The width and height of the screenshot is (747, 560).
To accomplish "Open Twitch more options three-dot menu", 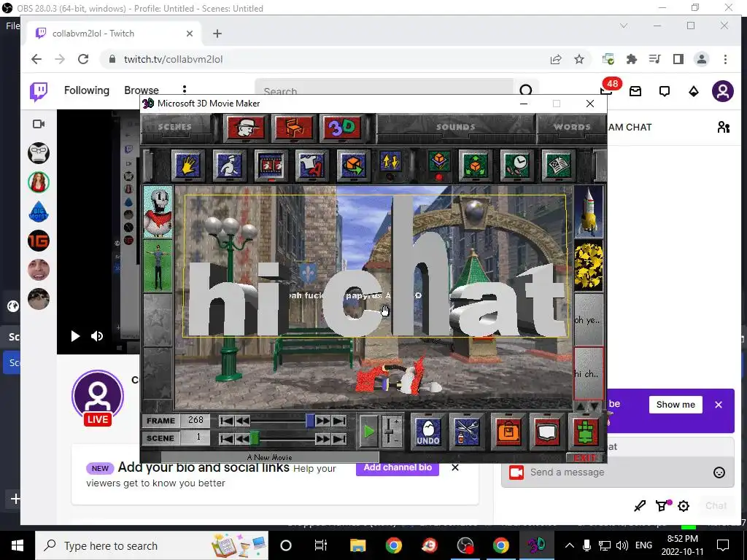I will (x=185, y=90).
